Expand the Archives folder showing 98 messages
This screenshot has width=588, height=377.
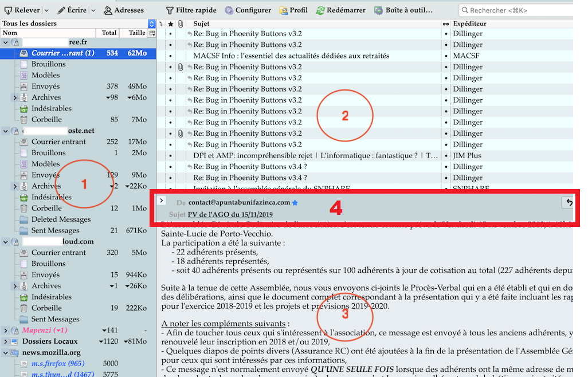(15, 98)
